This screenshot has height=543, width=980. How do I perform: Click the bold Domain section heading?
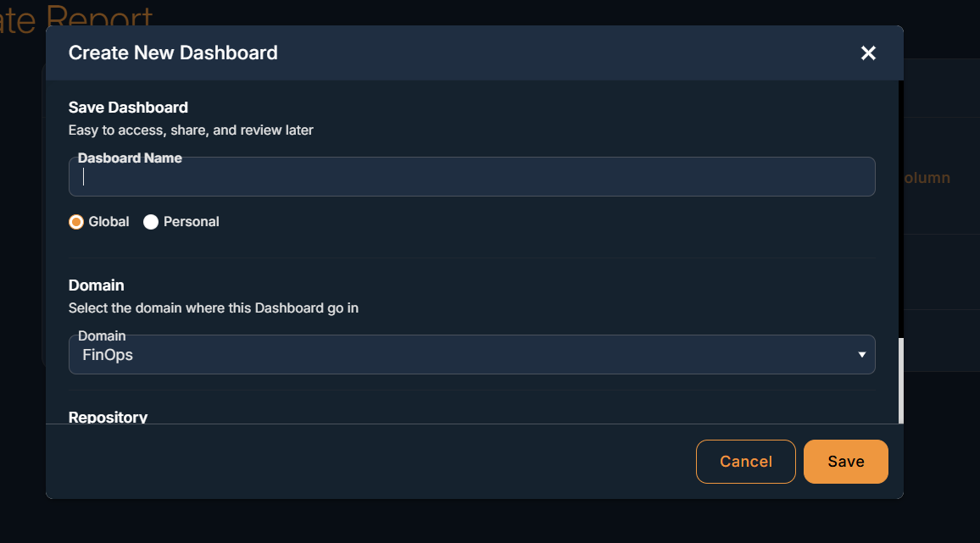(96, 285)
